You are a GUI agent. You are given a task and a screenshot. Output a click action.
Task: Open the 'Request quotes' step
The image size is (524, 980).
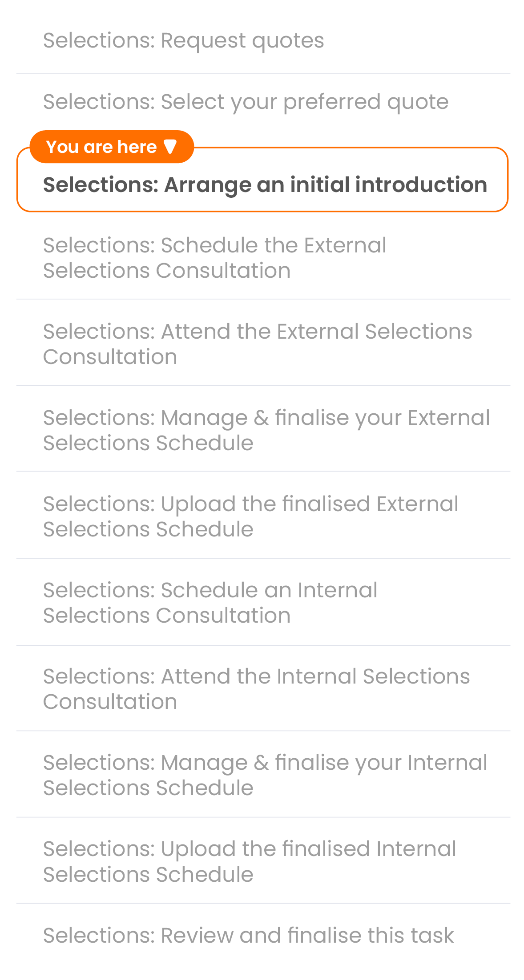tap(183, 41)
